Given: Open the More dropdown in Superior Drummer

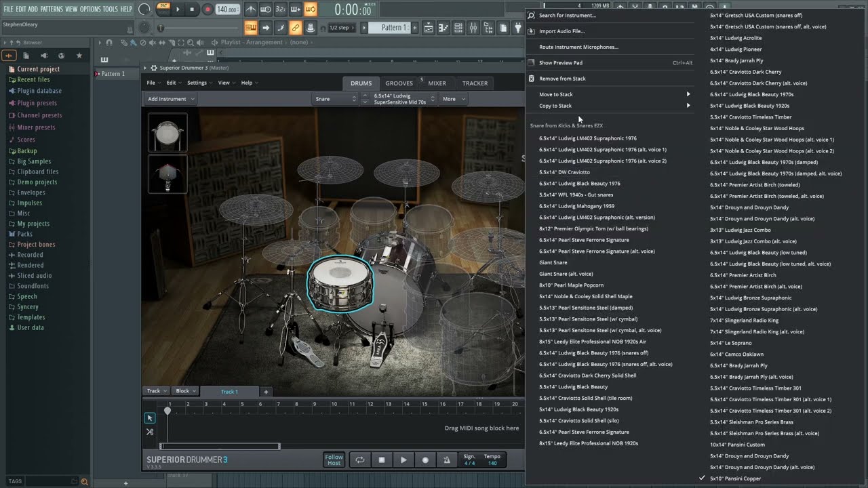Looking at the screenshot, I should (453, 99).
